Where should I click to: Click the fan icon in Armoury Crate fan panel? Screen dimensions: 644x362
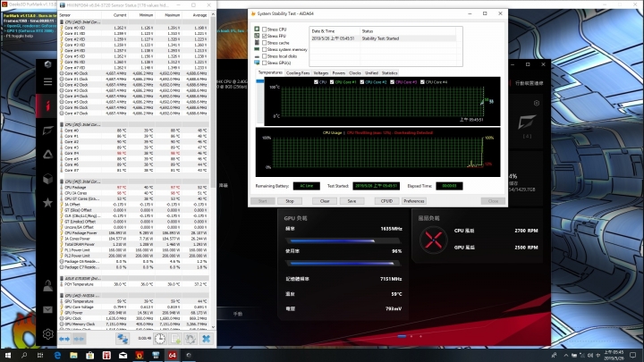(433, 240)
